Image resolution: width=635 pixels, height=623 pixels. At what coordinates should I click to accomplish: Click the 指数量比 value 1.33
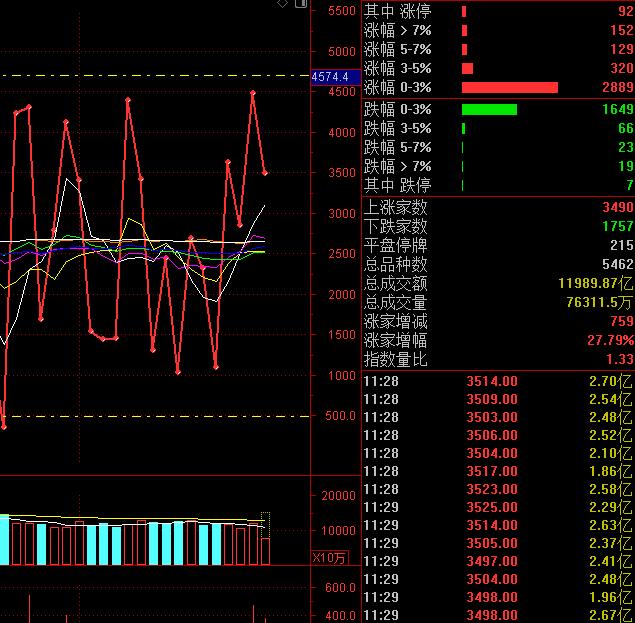tap(620, 359)
